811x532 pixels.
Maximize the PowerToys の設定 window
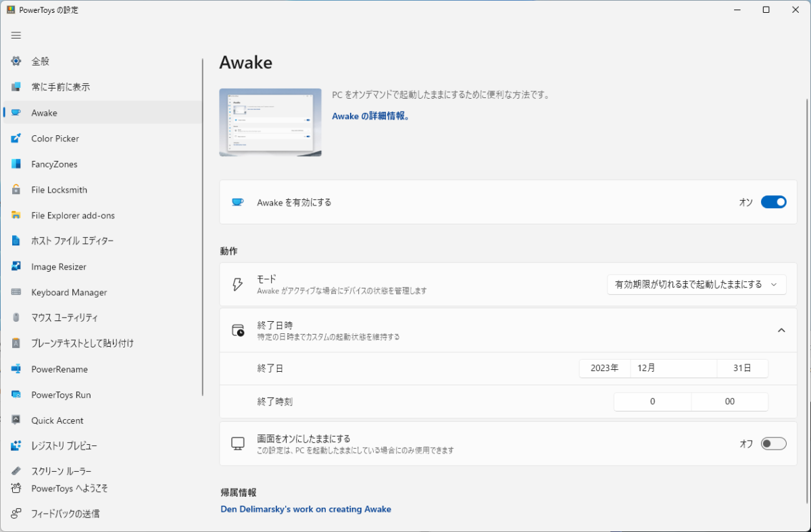tap(766, 10)
